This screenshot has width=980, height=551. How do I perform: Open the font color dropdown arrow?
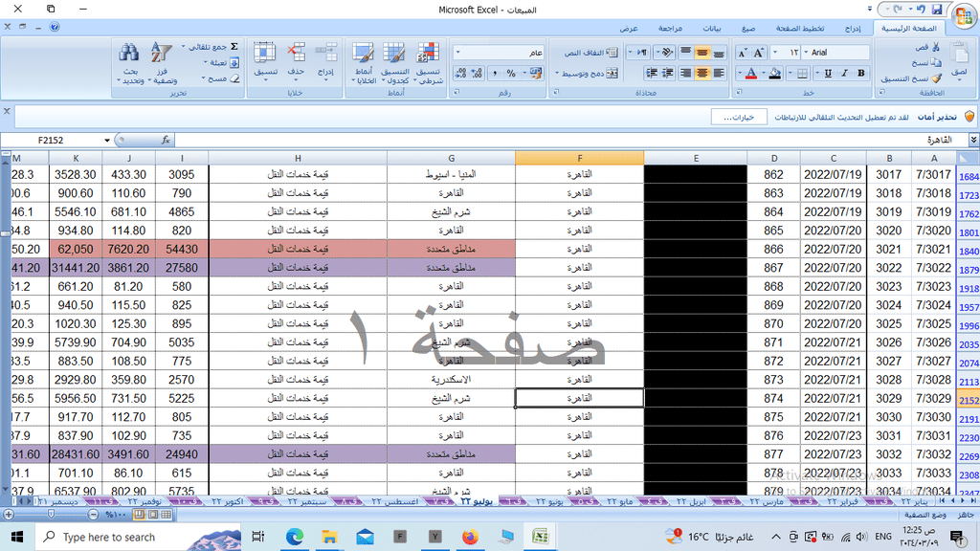pyautogui.click(x=740, y=73)
